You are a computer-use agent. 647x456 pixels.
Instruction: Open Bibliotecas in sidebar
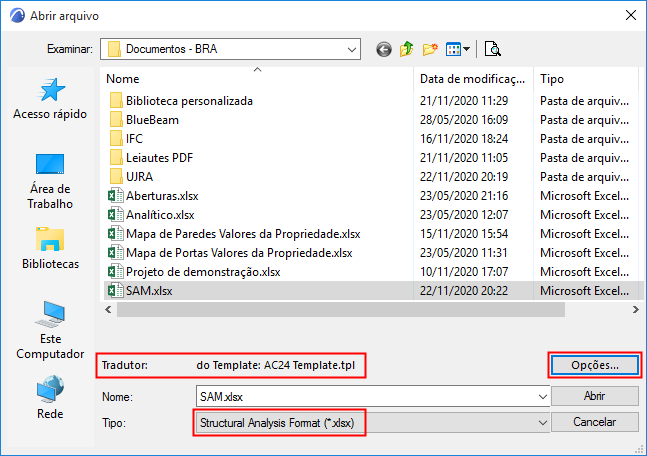coord(50,248)
